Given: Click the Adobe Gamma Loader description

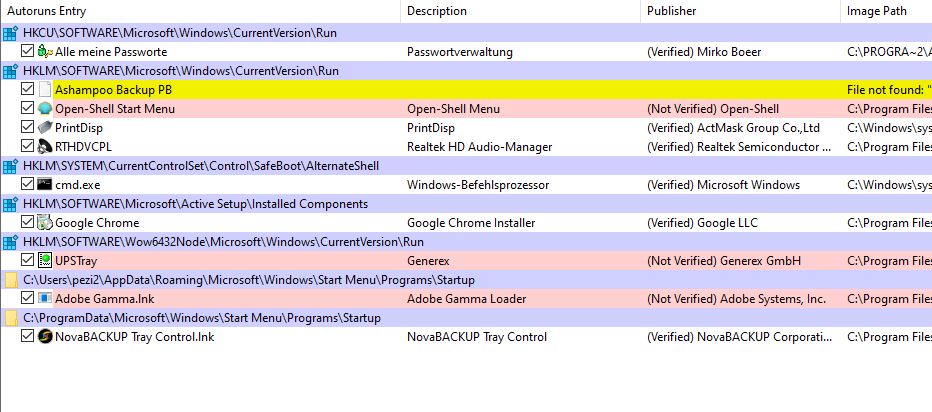Looking at the screenshot, I should (467, 299).
